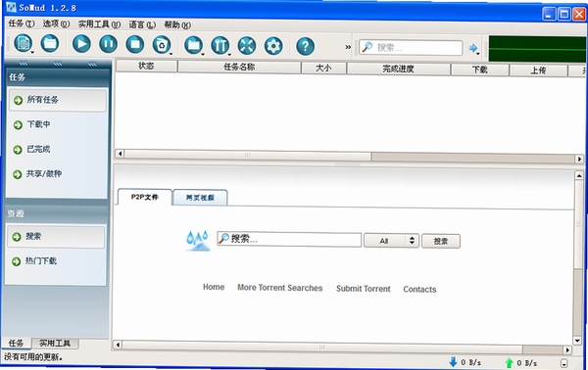Image resolution: width=588 pixels, height=370 pixels.
Task: Expand the toolbar overflow double-chevron
Action: coord(348,47)
